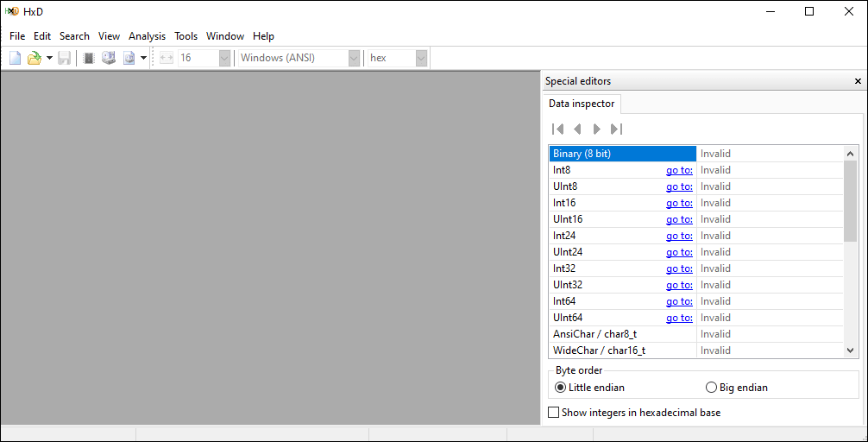Click go to link for Int16
This screenshot has width=868, height=442.
click(679, 203)
